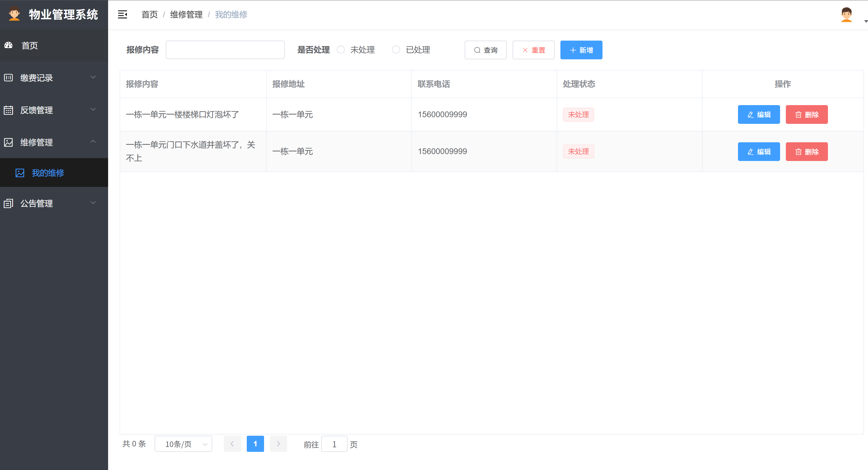Go to 首页 in the sidebar
868x470 pixels.
coord(54,46)
